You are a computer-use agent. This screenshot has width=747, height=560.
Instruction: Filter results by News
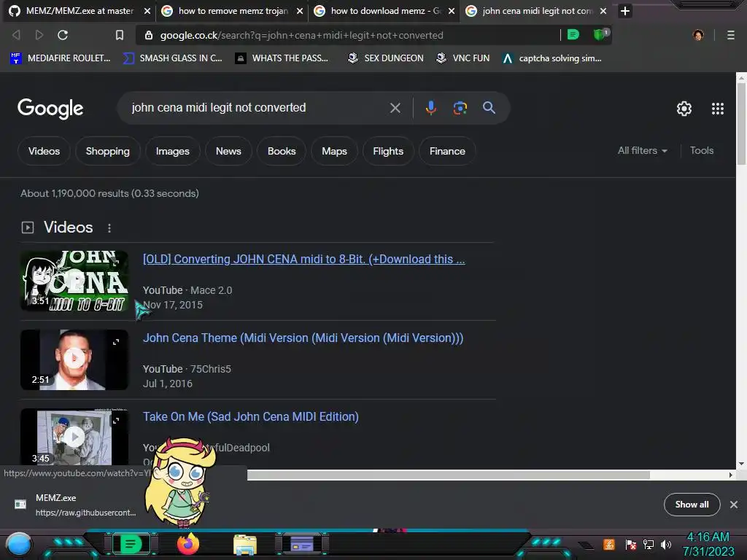click(x=228, y=151)
